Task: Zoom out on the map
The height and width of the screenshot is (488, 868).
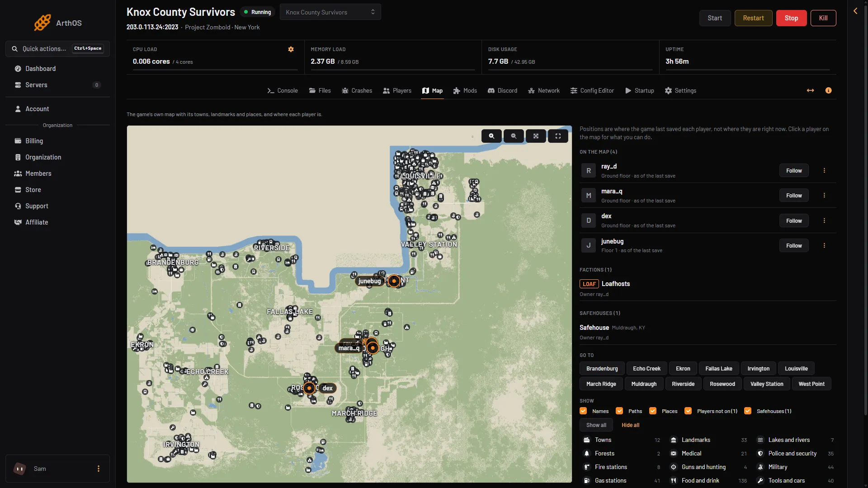Action: pos(514,136)
